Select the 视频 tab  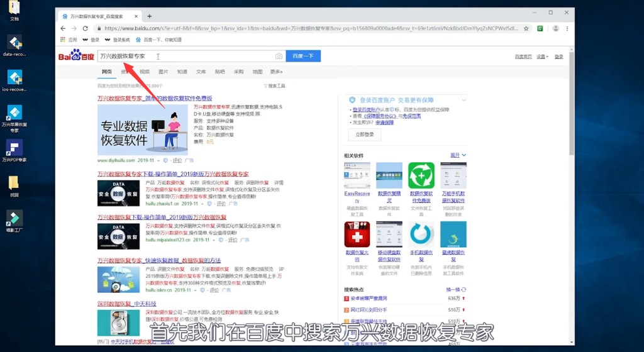click(x=145, y=72)
